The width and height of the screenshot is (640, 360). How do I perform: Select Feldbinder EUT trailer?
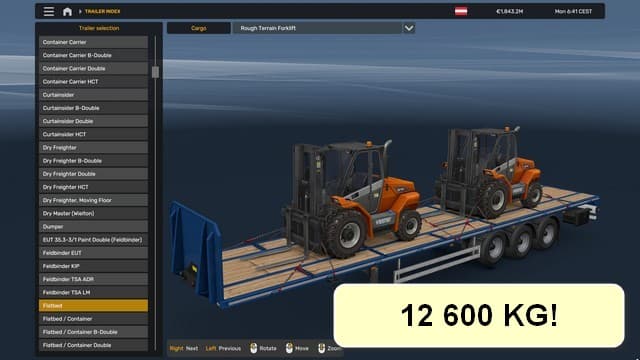tap(93, 253)
